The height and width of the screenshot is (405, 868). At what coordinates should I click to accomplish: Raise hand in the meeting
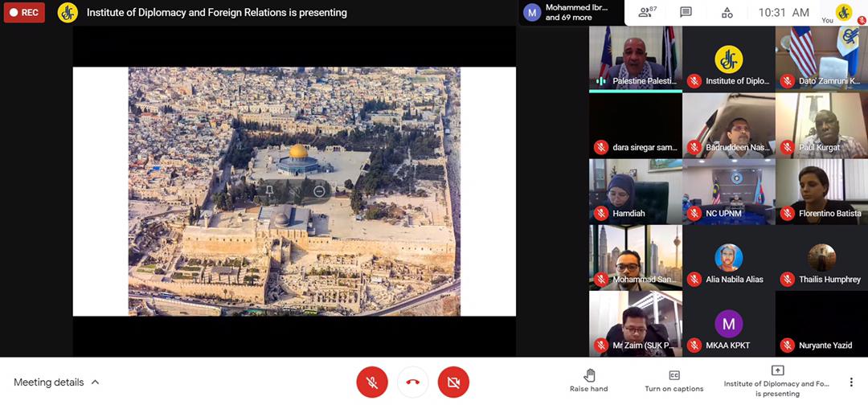[589, 381]
